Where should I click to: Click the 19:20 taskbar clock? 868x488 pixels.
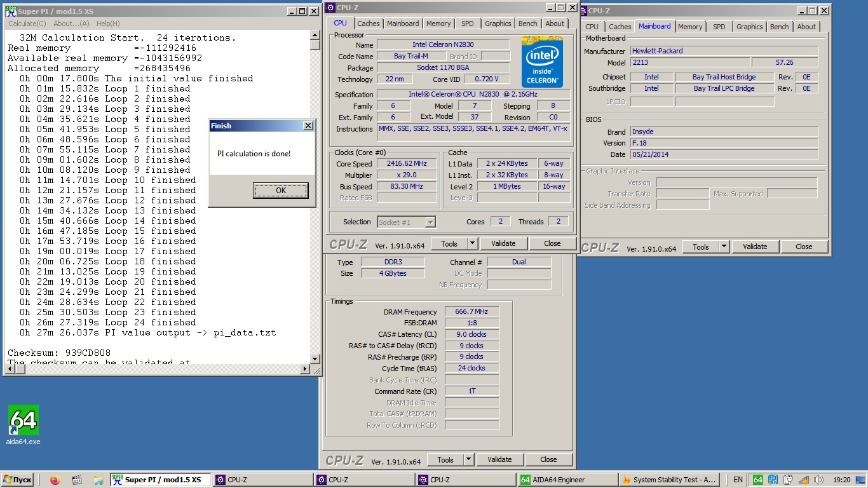pos(841,480)
